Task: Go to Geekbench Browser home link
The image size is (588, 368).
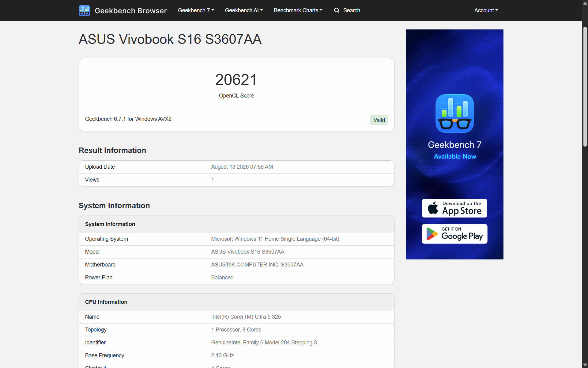Action: point(123,10)
